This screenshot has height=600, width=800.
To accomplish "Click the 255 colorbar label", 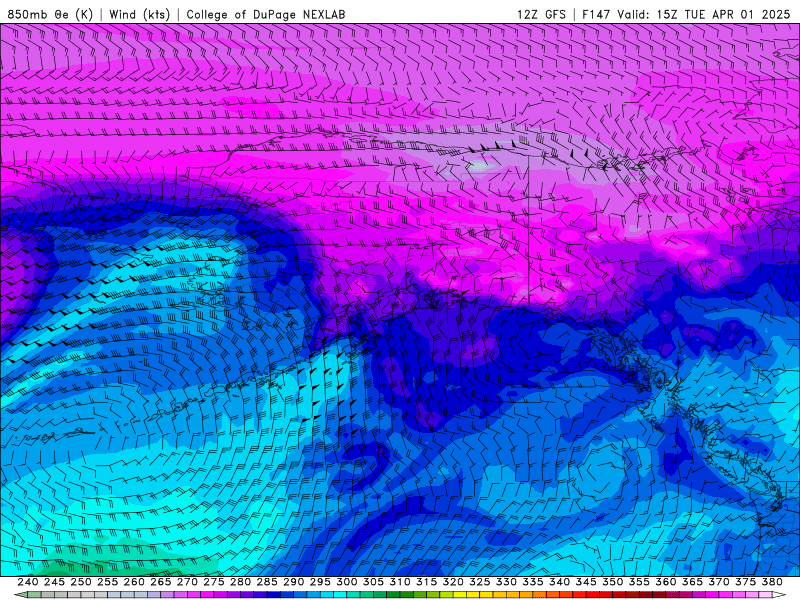I will click(107, 582).
